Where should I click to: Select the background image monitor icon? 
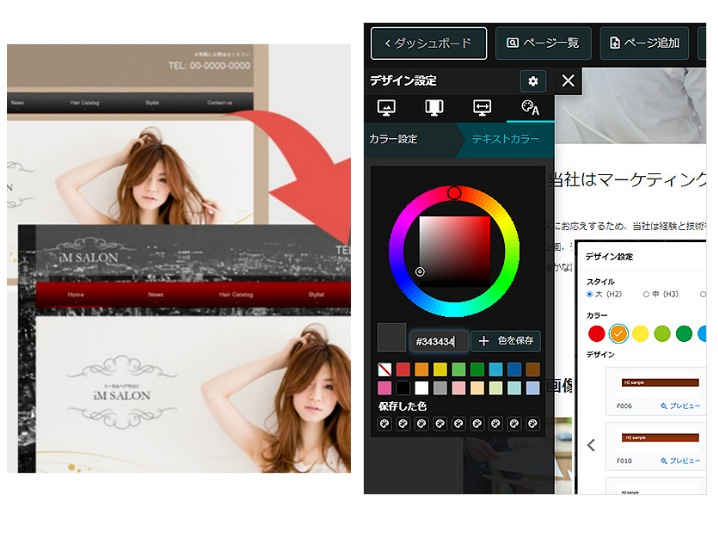(386, 108)
